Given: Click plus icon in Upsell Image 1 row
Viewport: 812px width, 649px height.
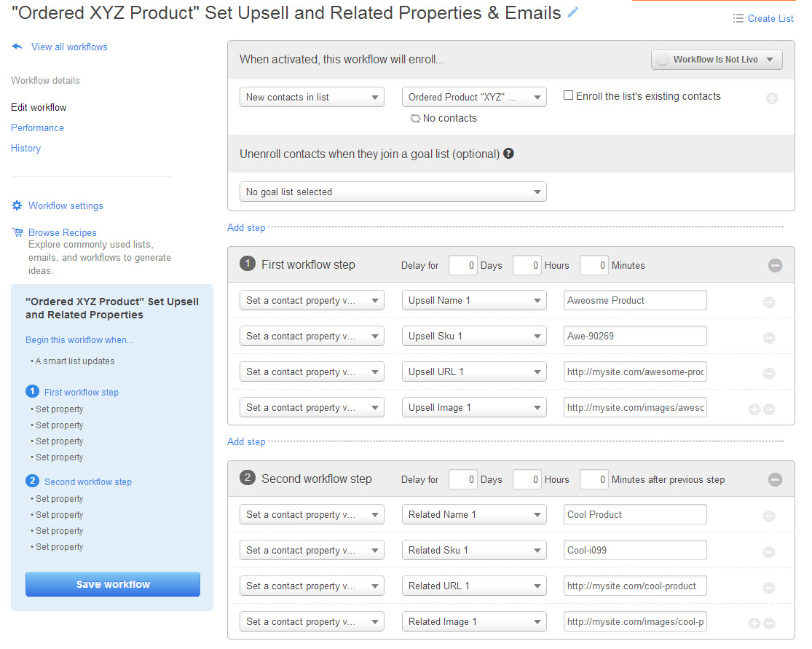Looking at the screenshot, I should tap(754, 409).
